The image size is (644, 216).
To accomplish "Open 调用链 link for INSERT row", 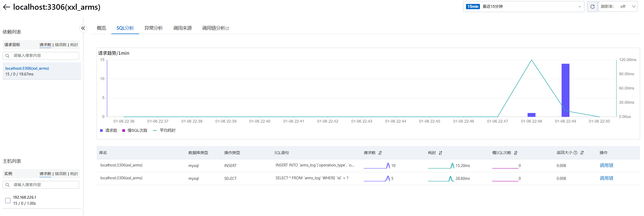I will [606, 165].
